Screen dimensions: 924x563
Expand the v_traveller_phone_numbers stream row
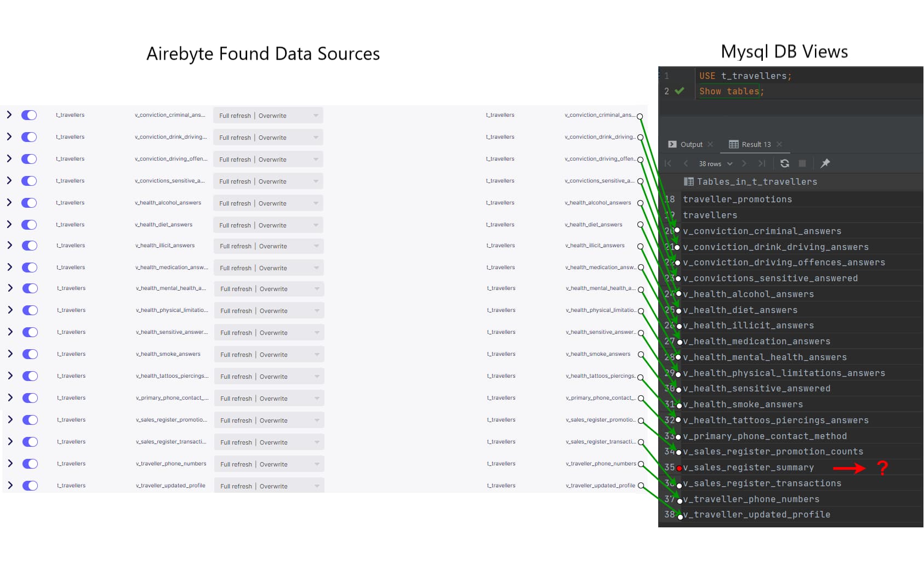[10, 463]
